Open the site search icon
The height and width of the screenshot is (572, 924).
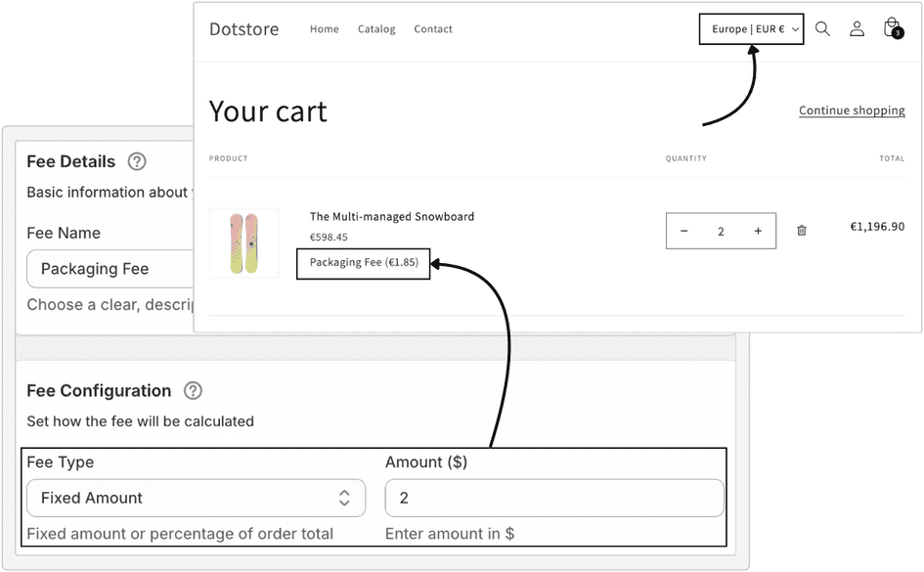pyautogui.click(x=822, y=28)
